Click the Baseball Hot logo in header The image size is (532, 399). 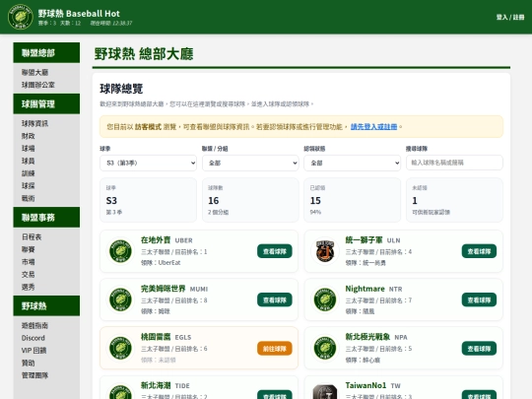[21, 17]
